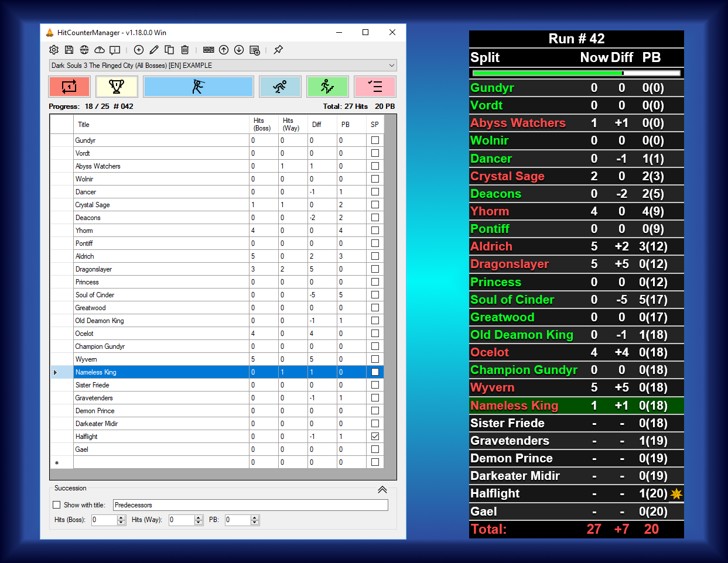728x563 pixels.
Task: Click the move split up arrow icon
Action: [224, 50]
